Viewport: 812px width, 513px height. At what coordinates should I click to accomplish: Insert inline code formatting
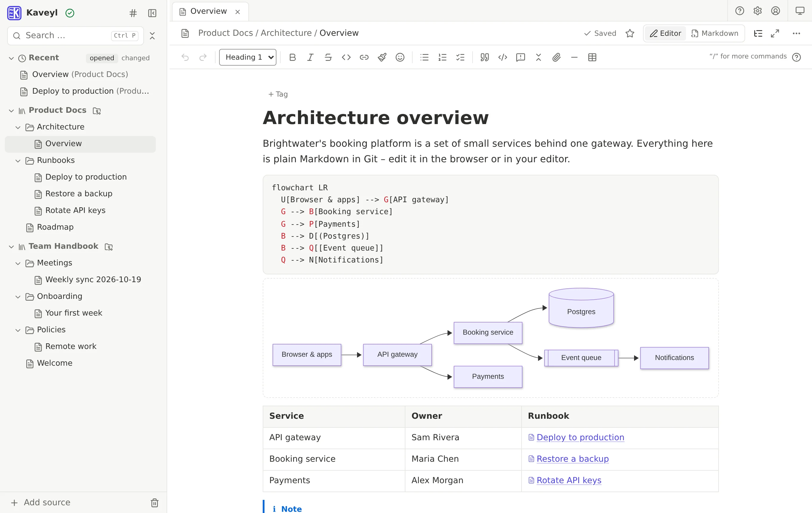[346, 57]
